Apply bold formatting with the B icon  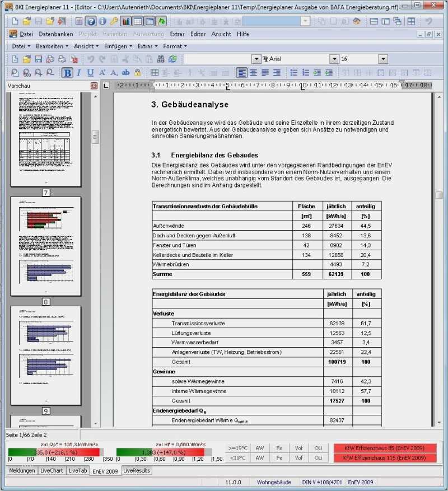pyautogui.click(x=67, y=73)
